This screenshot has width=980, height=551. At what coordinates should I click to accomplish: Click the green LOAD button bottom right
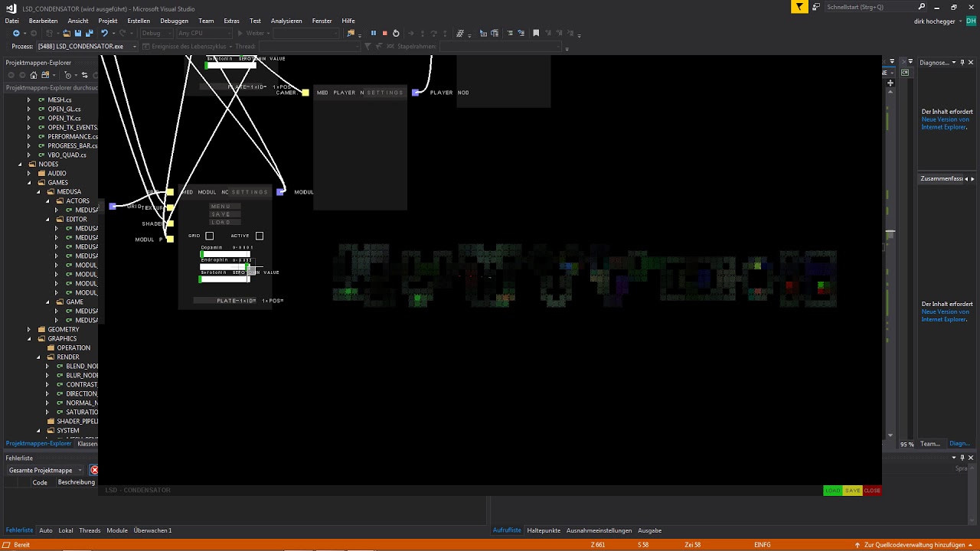[x=832, y=491]
